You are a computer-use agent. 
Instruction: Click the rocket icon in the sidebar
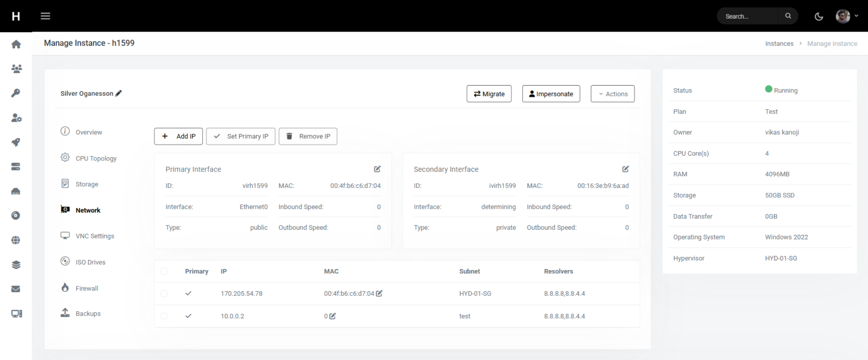coord(16,142)
